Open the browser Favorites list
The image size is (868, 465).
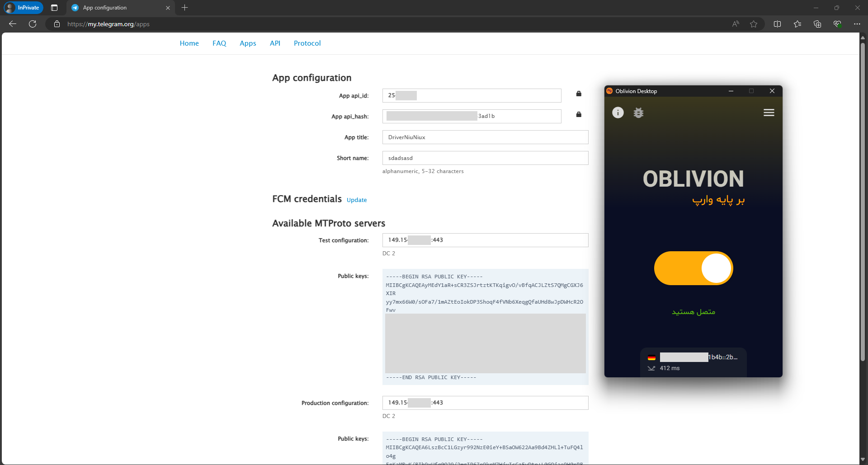pos(797,24)
